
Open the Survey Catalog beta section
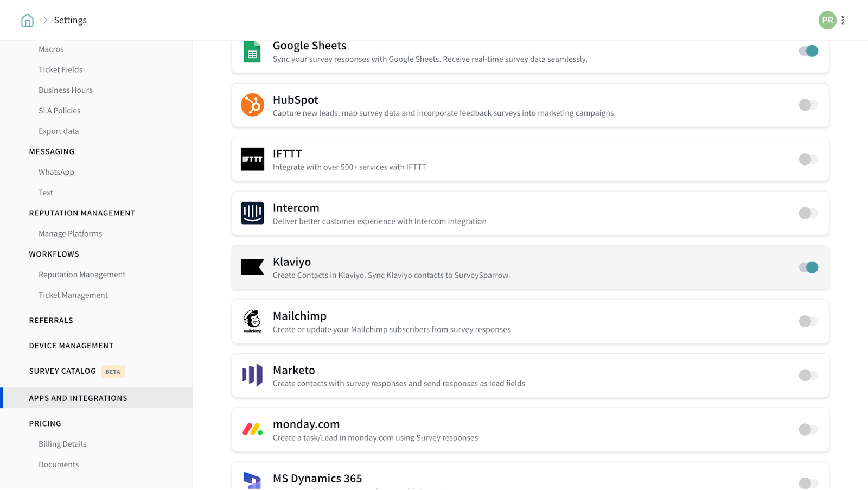[62, 371]
